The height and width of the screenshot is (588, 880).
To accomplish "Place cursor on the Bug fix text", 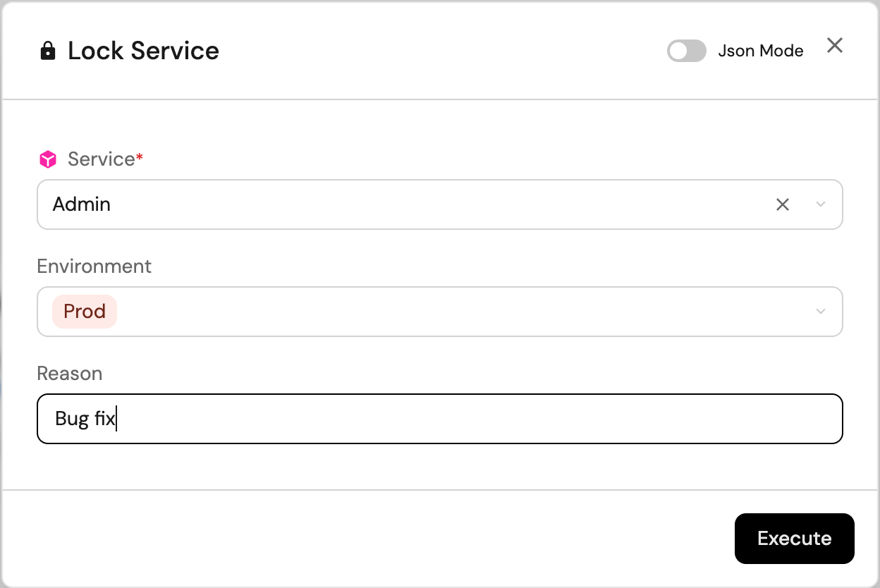I will [85, 419].
